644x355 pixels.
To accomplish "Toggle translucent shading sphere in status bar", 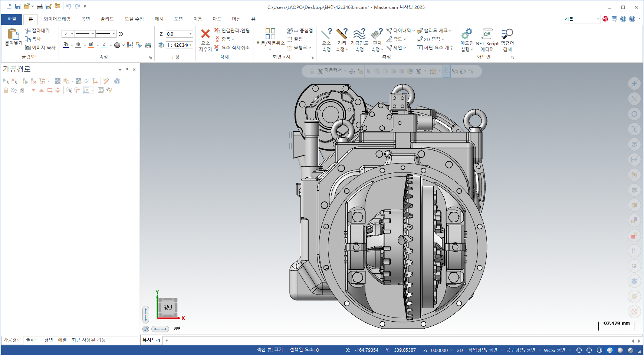I will point(631,350).
